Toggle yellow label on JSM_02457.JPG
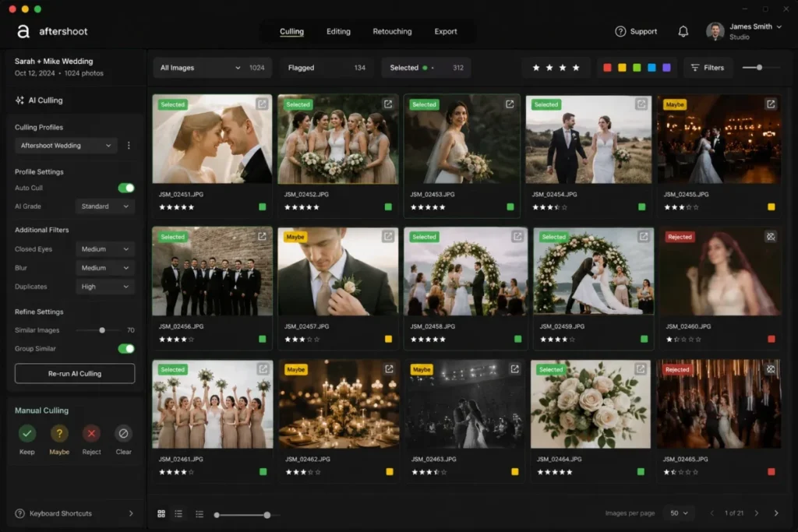This screenshot has width=798, height=532. click(389, 340)
